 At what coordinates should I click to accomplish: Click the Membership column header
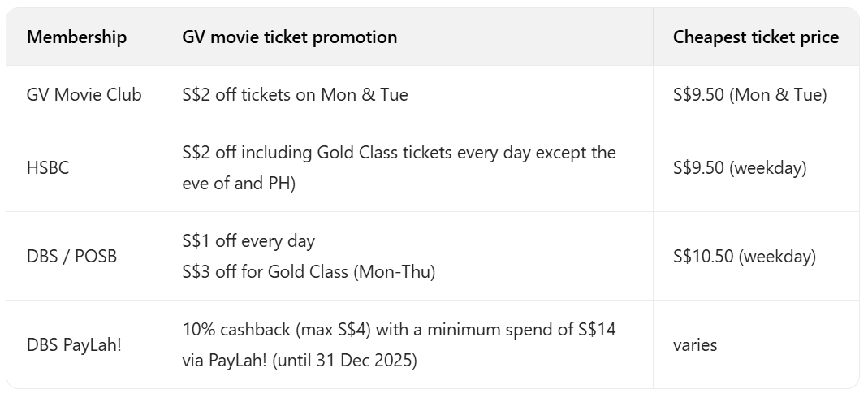pos(76,37)
